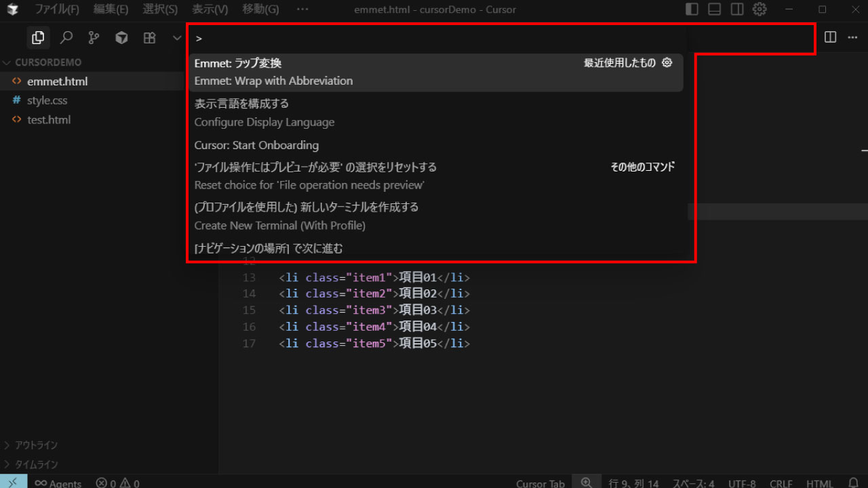Open Cursor settings gear in title bar

coord(760,9)
